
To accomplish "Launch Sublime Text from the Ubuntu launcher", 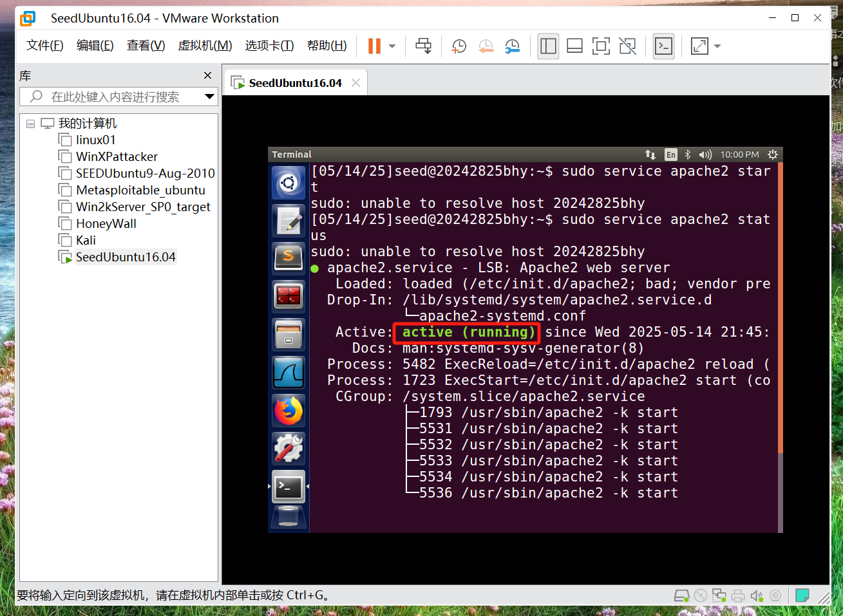I will pyautogui.click(x=289, y=259).
